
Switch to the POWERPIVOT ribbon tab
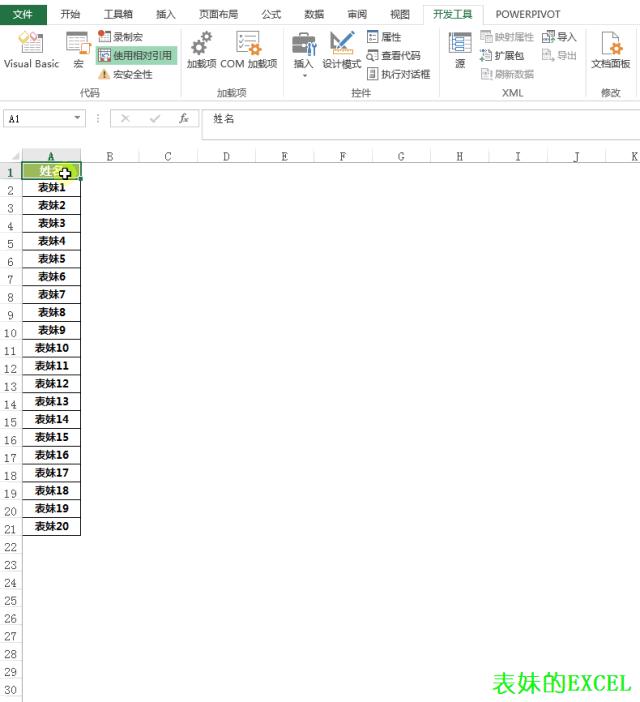click(528, 14)
